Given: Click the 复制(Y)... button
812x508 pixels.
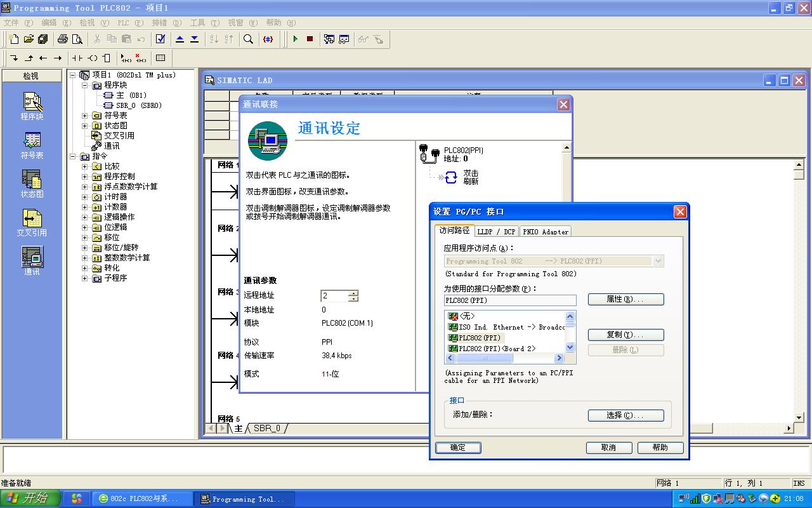Looking at the screenshot, I should (626, 335).
